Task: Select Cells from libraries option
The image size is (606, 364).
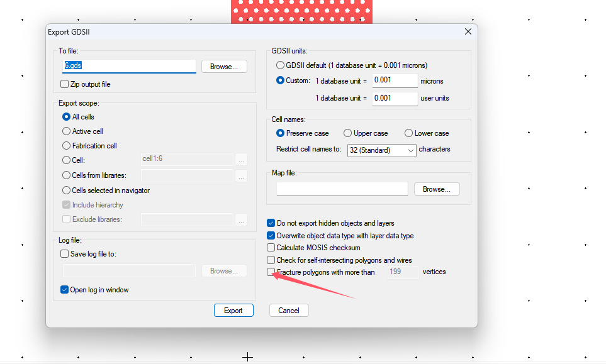Action: click(66, 175)
